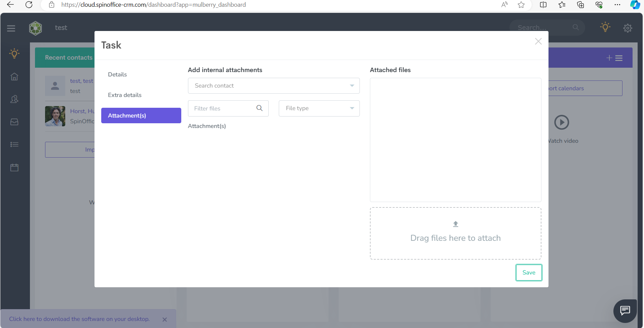This screenshot has height=328, width=644.
Task: Open browser more options ellipsis menu
Action: (617, 5)
